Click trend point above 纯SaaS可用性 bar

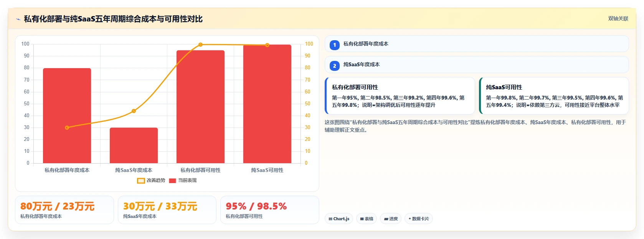267,45
